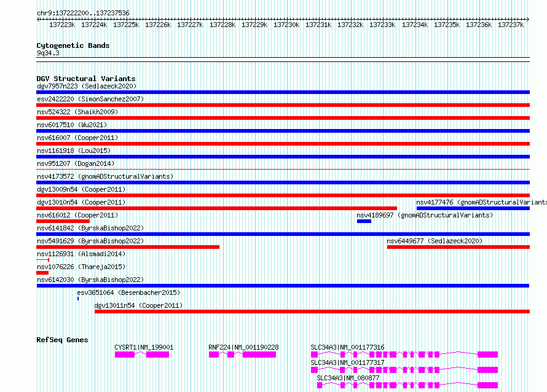Click the nsv951207 (Dogan2014) label

tap(76, 163)
